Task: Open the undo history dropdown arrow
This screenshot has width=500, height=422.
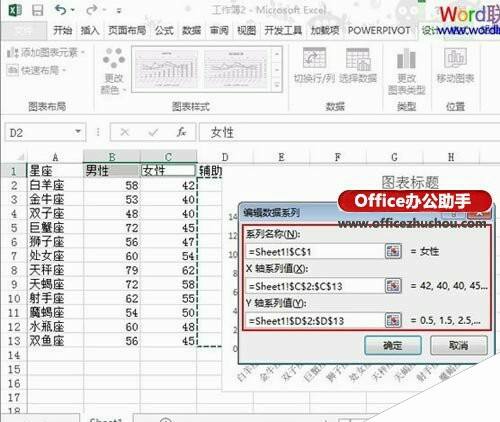Action: [72, 11]
